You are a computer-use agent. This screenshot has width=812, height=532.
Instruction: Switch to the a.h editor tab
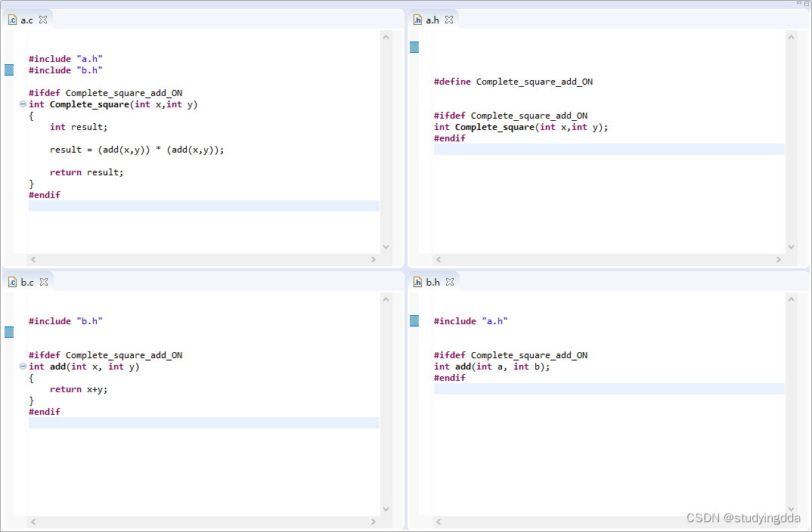tap(432, 20)
